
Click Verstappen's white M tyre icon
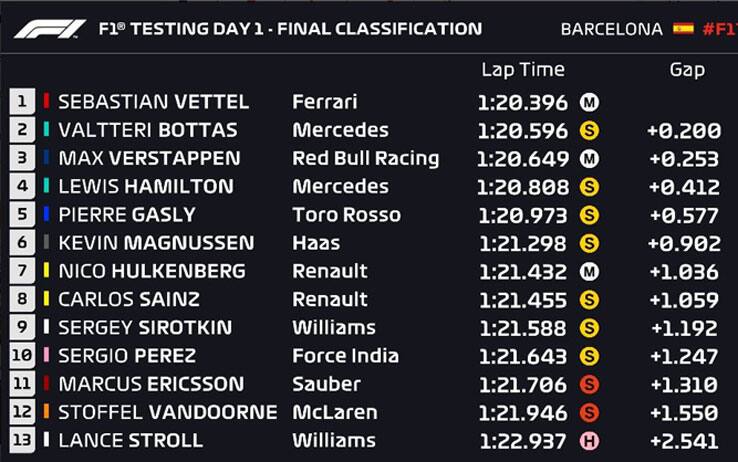[x=589, y=159]
